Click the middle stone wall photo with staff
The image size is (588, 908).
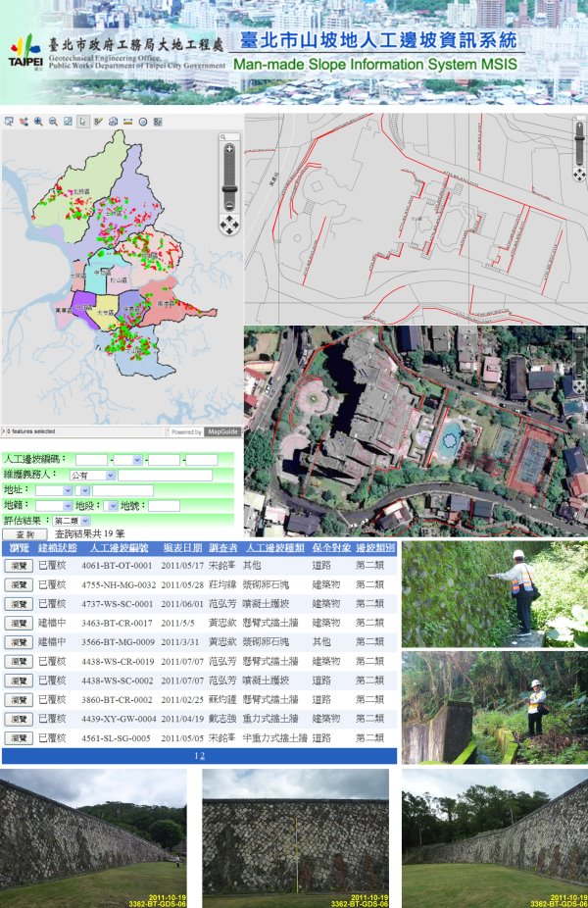[x=295, y=838]
